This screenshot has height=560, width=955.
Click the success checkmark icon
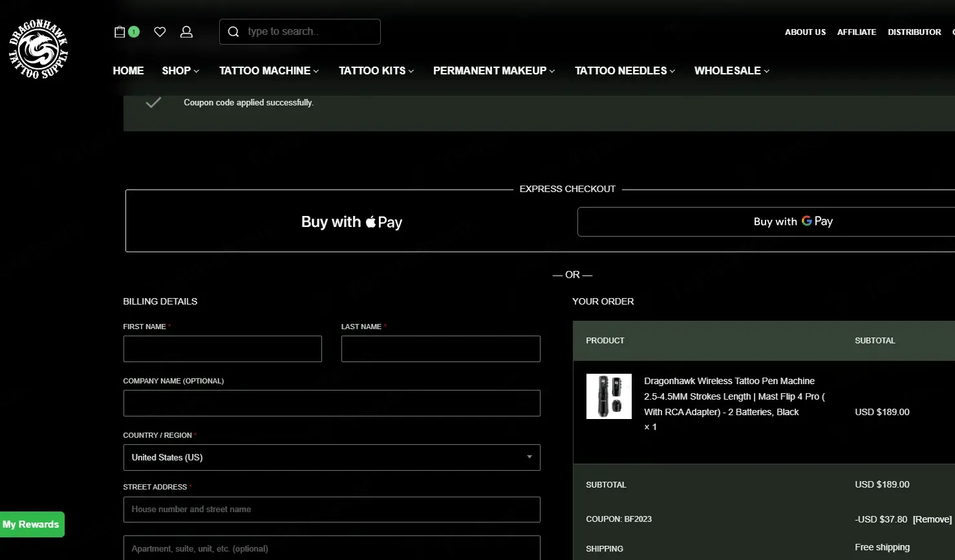click(x=153, y=103)
